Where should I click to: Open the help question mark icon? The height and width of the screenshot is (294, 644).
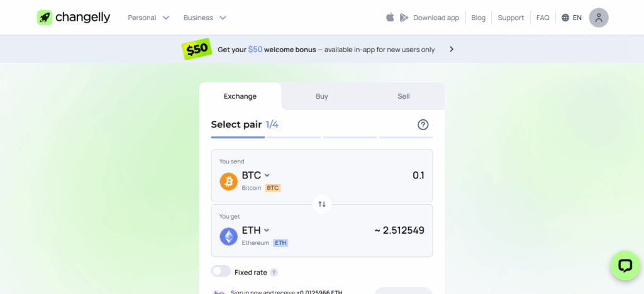(423, 124)
